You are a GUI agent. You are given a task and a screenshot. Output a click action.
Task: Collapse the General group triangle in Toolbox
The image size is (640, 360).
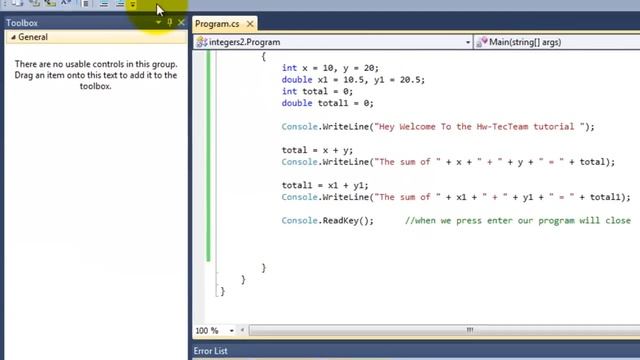point(13,37)
